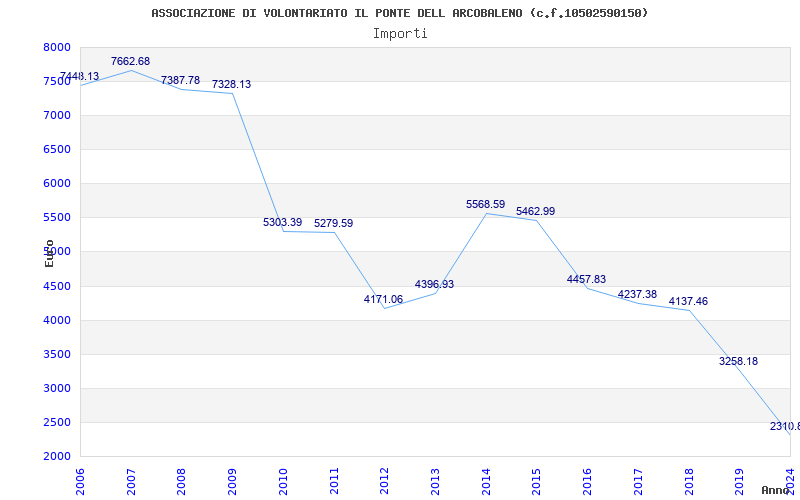Click the 8000 y-axis tick label

tap(58, 47)
